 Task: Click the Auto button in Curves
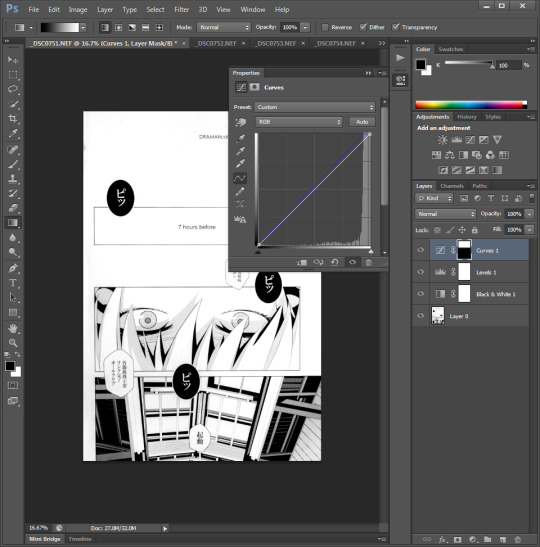[x=362, y=122]
